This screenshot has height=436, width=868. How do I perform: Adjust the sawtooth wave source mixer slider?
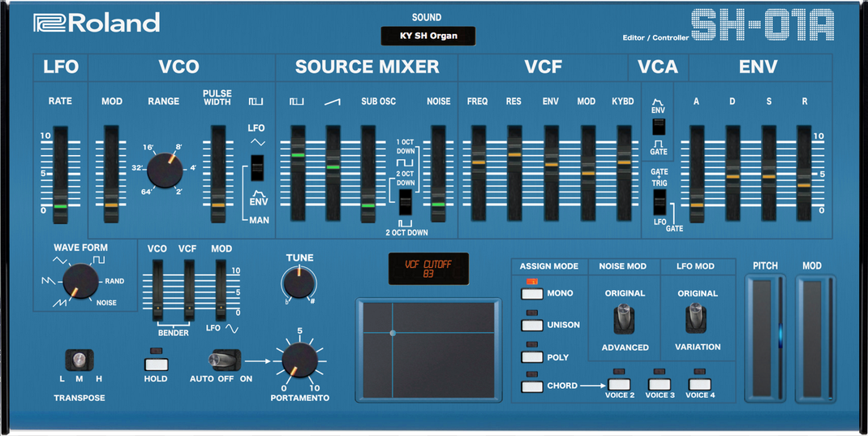click(333, 166)
